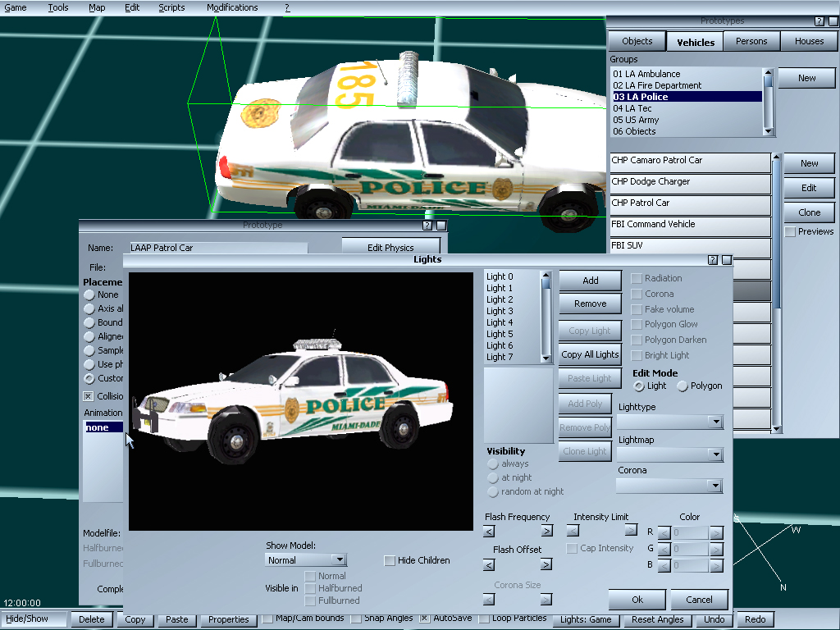This screenshot has width=840, height=630.
Task: Click the Copy All Lights button
Action: 590,354
